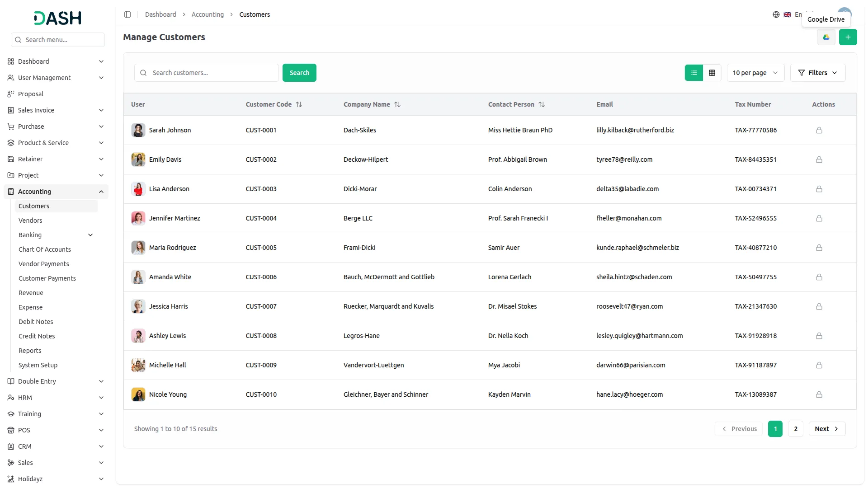Open Dashboard from the breadcrumb
868x488 pixels.
[x=160, y=14]
